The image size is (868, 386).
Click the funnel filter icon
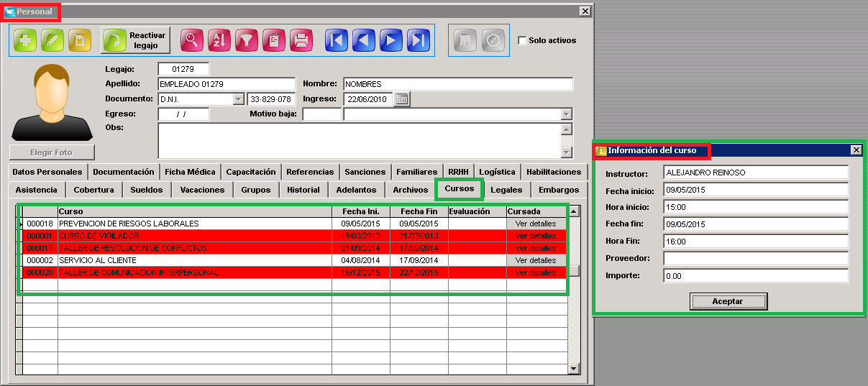pos(247,40)
